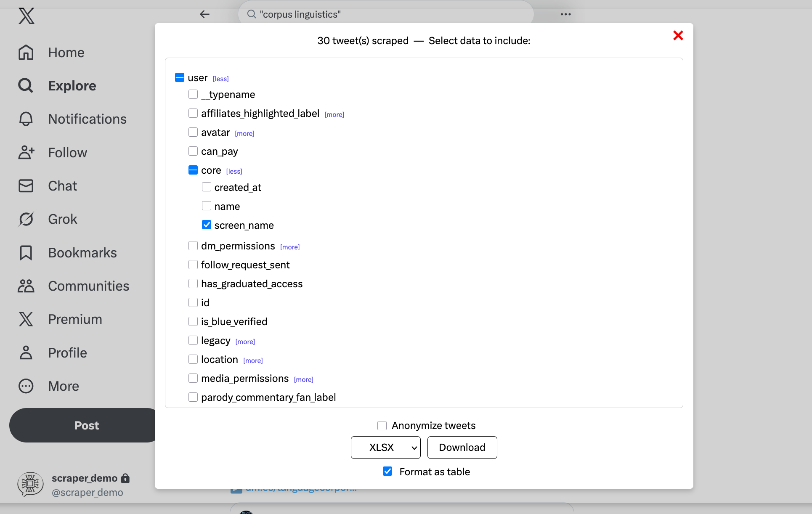
Task: Open the Profile menu item
Action: (67, 353)
